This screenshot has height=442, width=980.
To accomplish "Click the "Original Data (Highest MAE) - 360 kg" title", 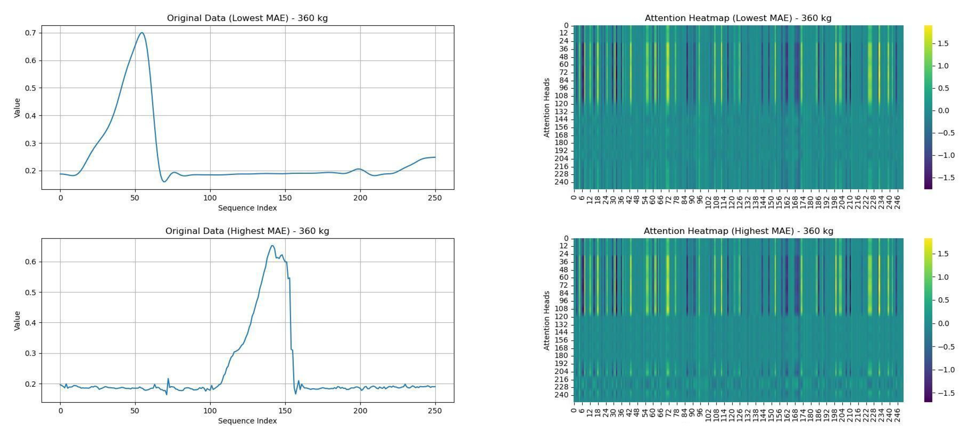I will [247, 231].
